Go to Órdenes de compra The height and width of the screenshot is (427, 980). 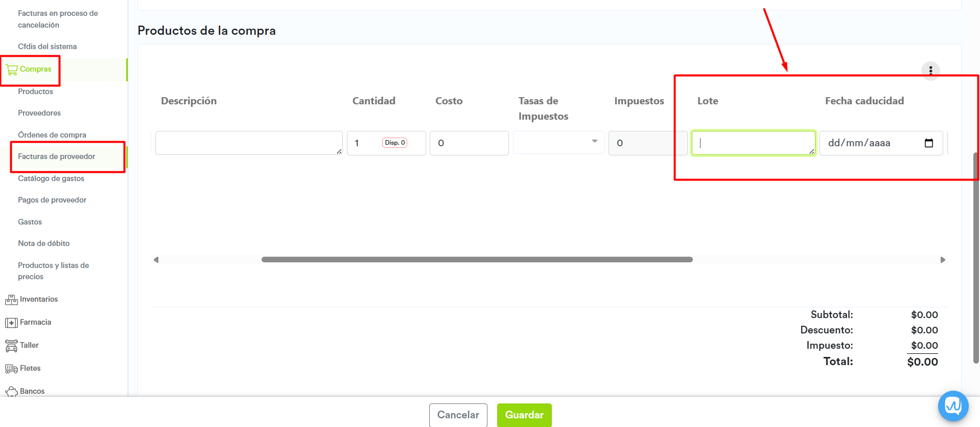(52, 135)
